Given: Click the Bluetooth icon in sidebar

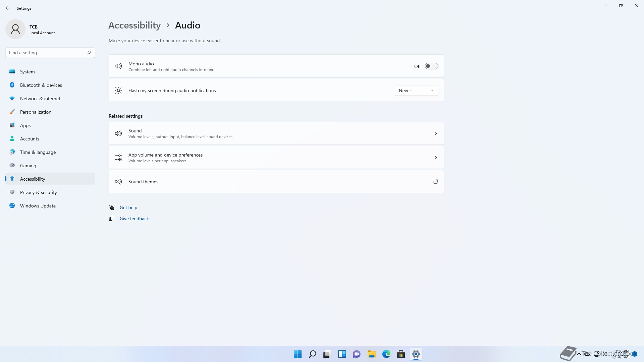Looking at the screenshot, I should (12, 85).
